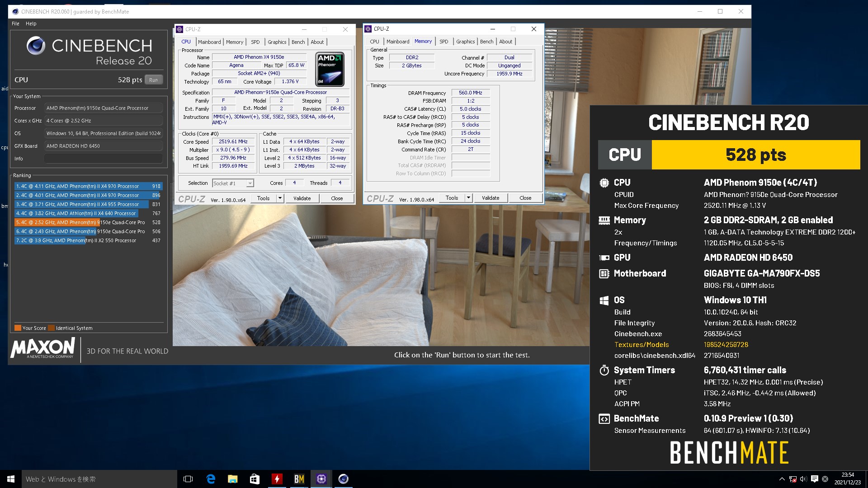The image size is (868, 488).
Task: Run the Cinebench CPU test
Action: click(x=154, y=80)
